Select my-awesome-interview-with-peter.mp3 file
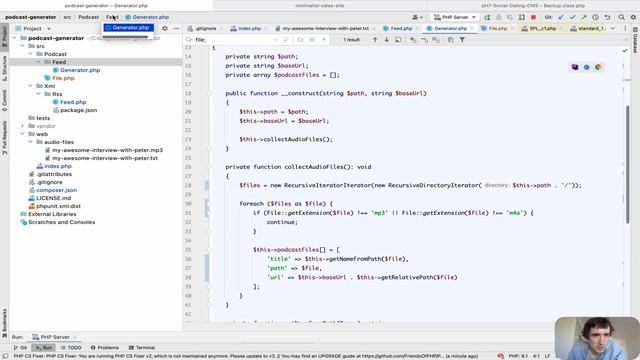The height and width of the screenshot is (360, 640). [107, 150]
